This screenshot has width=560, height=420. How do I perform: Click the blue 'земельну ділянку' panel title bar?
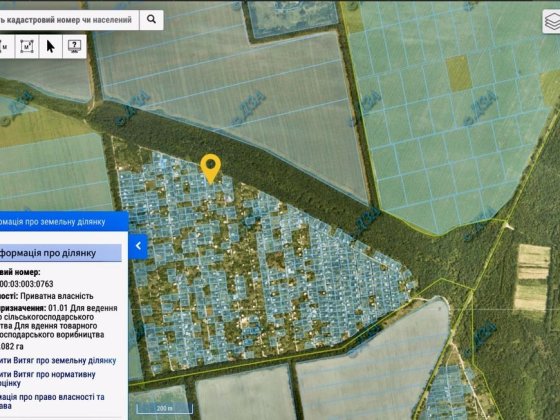point(64,221)
